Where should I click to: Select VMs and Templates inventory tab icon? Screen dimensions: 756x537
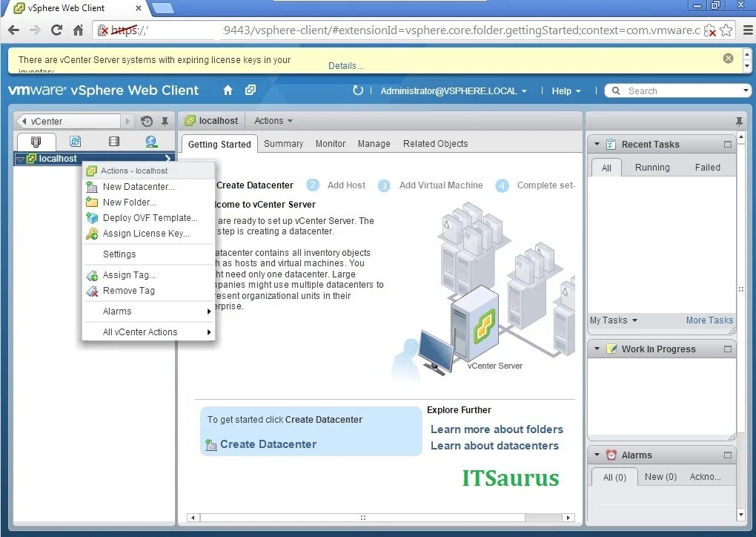click(75, 142)
